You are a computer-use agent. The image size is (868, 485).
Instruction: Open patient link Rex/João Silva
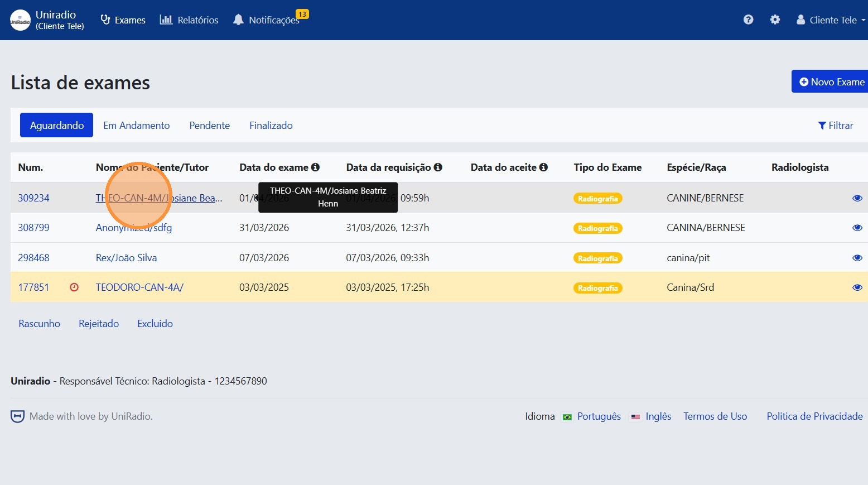(x=126, y=258)
